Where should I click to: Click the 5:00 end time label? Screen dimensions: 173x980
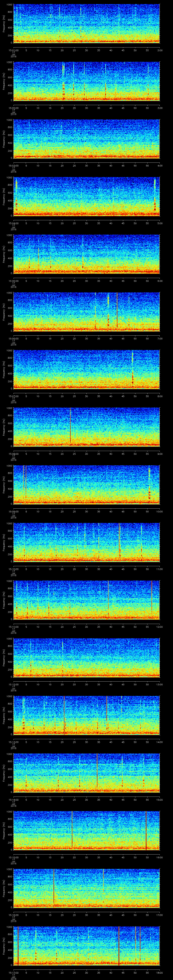(160, 223)
